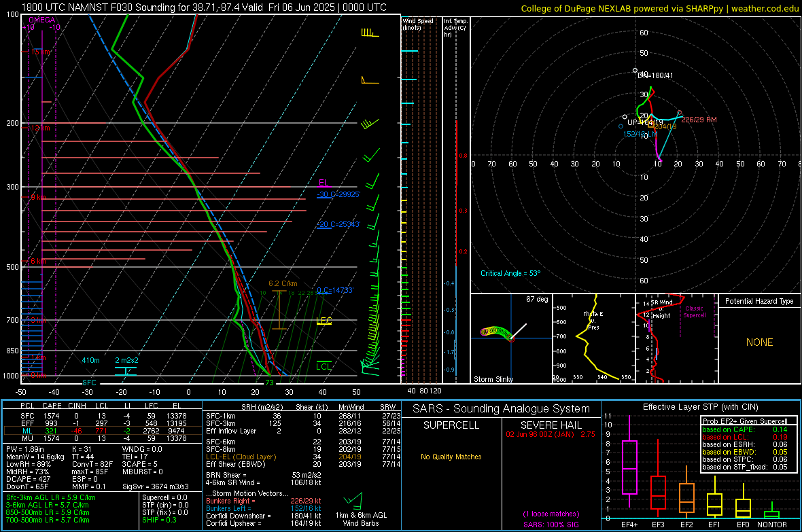
Task: Click the 'SFC-1km' row in the SRH table
Action: coord(303,416)
